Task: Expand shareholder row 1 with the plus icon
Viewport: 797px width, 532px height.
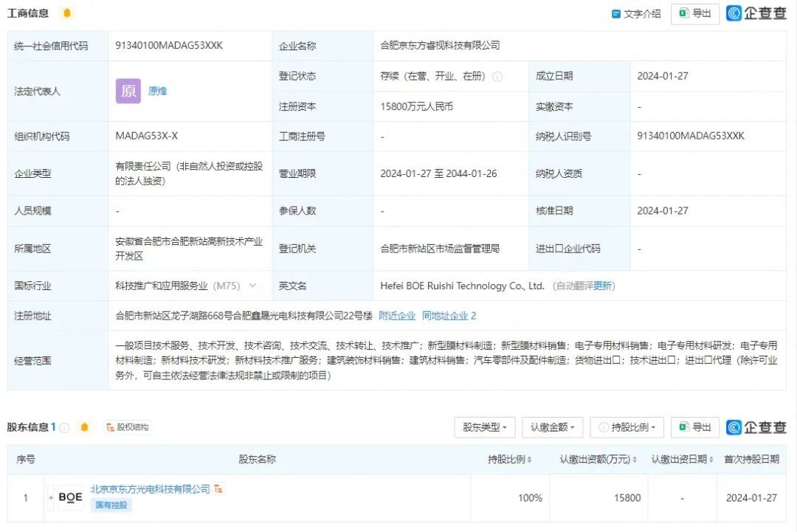Action: coord(51,498)
